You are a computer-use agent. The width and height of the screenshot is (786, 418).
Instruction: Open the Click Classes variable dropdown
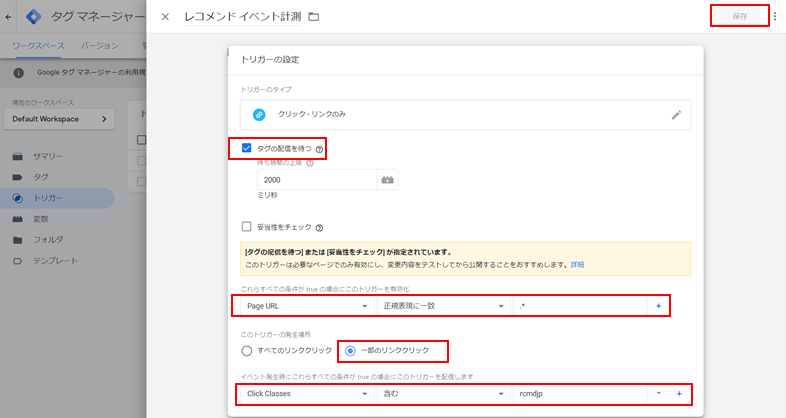(307, 393)
